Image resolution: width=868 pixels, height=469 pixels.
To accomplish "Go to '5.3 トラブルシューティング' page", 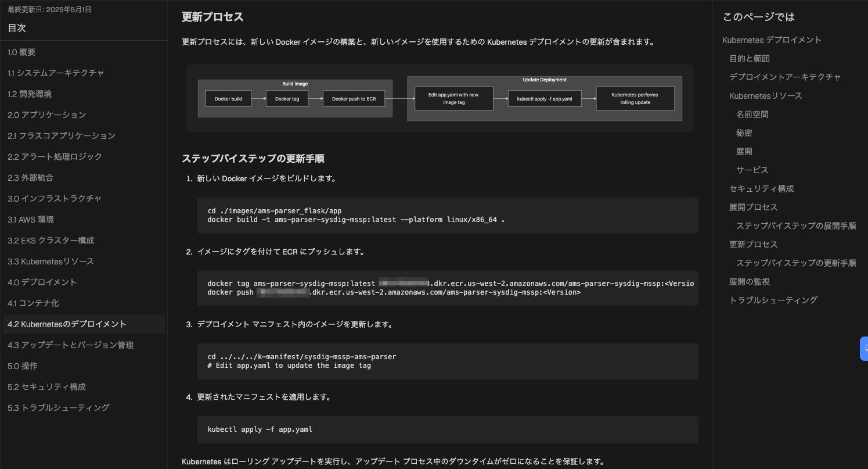I will click(x=59, y=408).
